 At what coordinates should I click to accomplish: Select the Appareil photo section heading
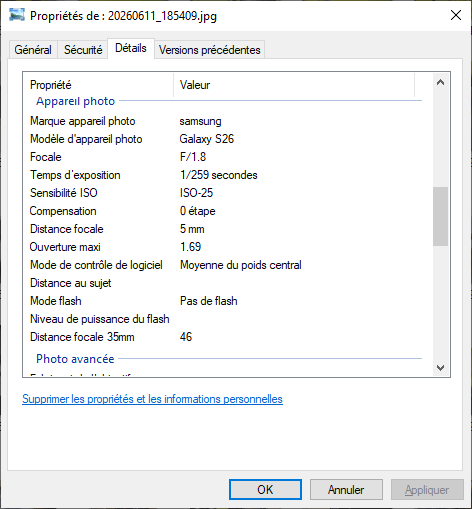(75, 101)
